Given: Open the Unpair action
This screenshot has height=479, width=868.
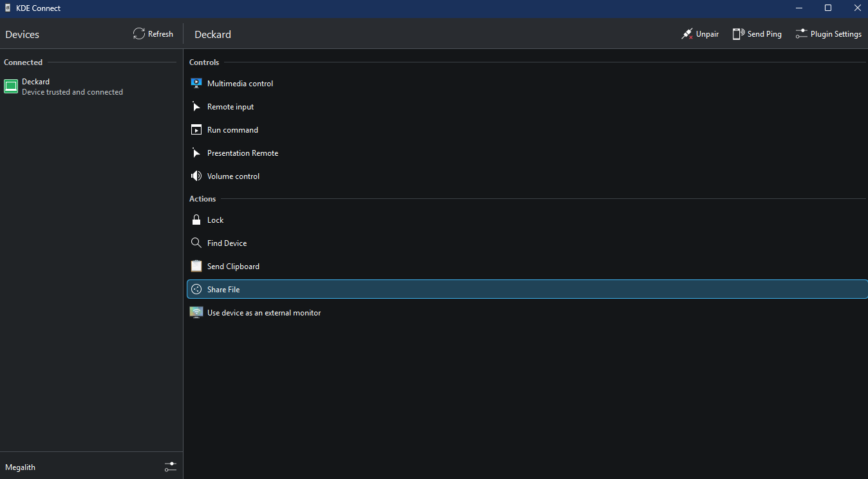Looking at the screenshot, I should pos(700,33).
